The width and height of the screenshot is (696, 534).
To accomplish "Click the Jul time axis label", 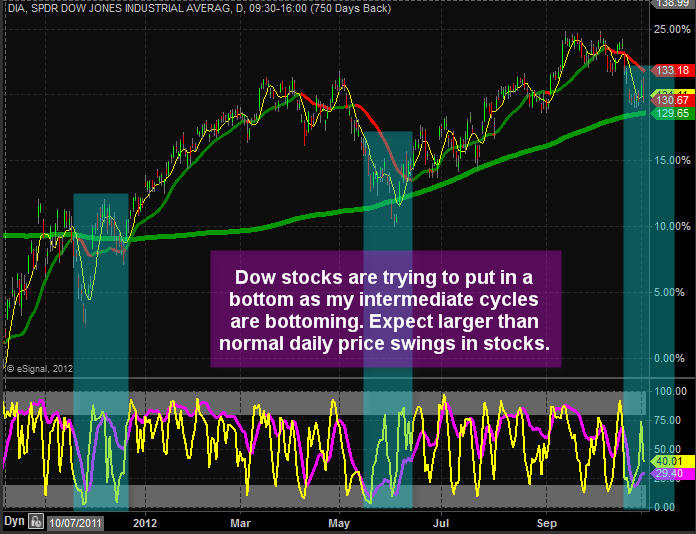I will [x=443, y=523].
